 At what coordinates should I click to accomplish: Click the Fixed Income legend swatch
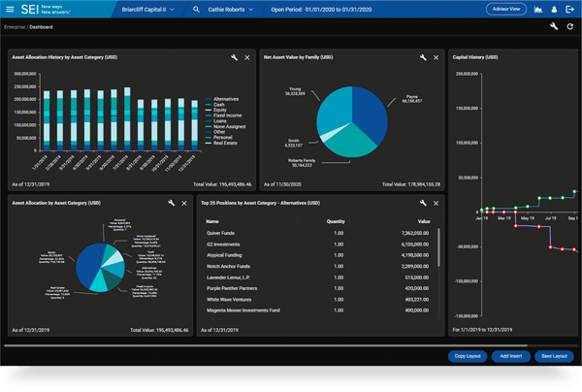[x=209, y=115]
